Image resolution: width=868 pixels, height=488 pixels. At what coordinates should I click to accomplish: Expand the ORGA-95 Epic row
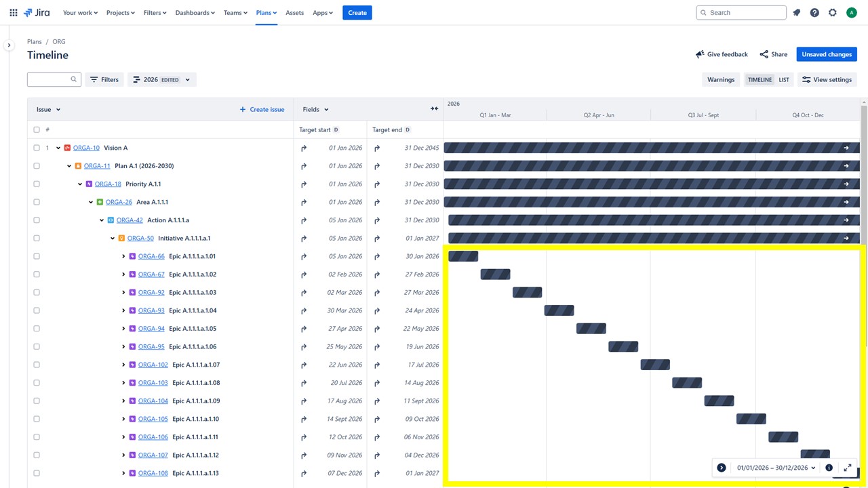click(x=123, y=347)
